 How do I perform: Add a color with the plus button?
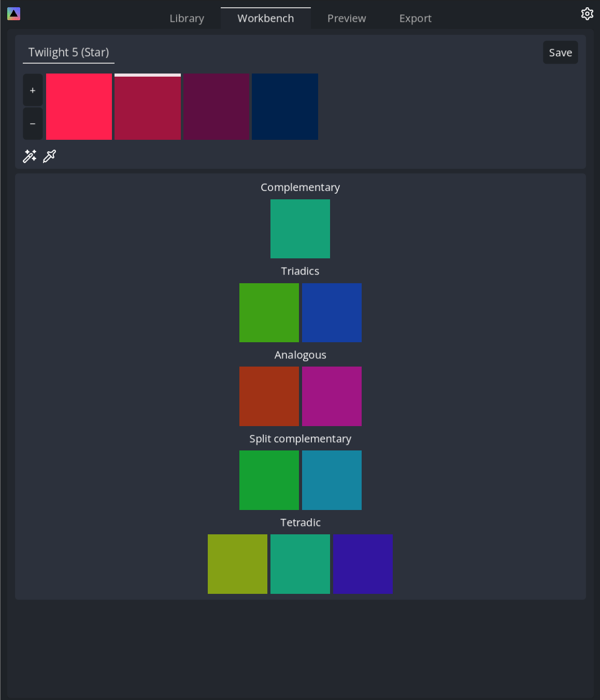[32, 89]
